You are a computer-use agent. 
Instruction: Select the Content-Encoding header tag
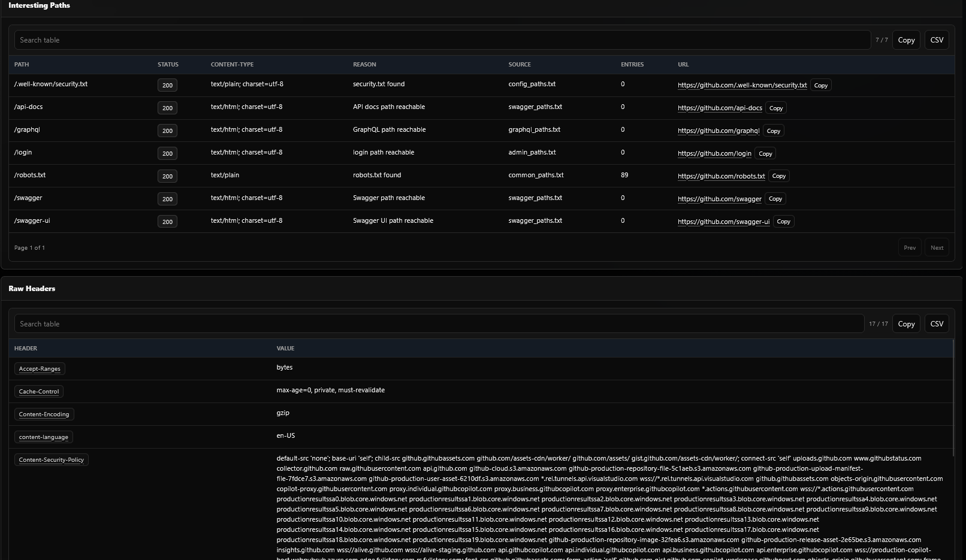(44, 414)
